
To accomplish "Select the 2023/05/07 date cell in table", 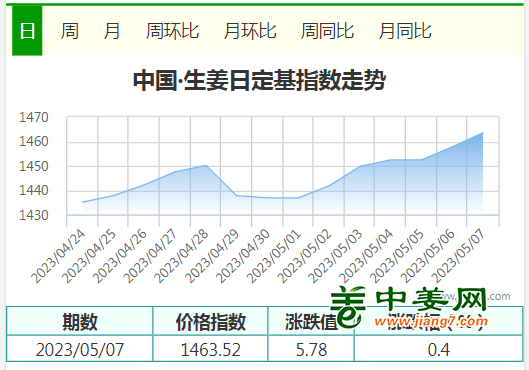I will click(80, 349).
